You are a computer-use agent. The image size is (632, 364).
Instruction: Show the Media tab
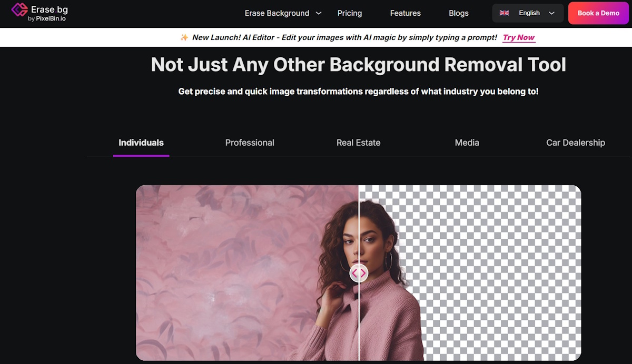pos(467,143)
